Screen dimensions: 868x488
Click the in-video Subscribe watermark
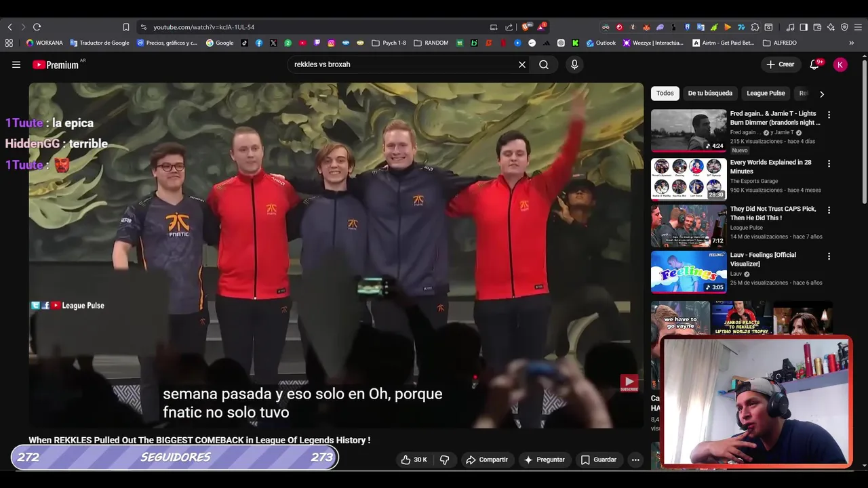click(x=629, y=383)
